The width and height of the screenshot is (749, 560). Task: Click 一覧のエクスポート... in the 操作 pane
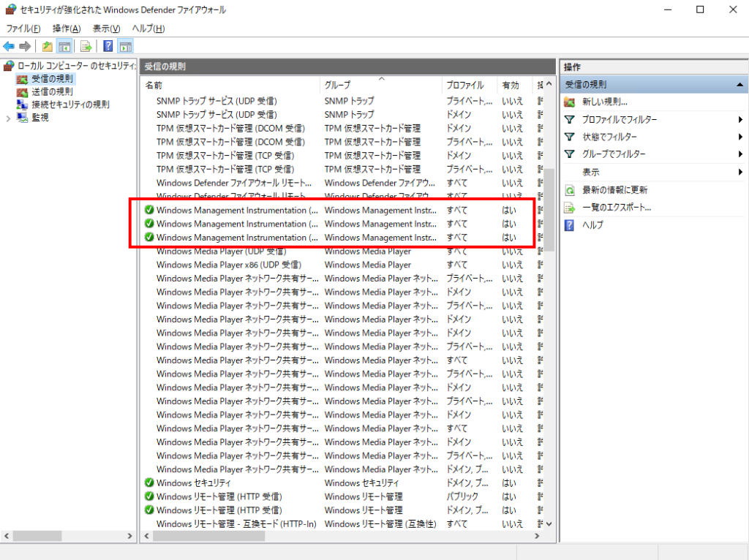(616, 208)
